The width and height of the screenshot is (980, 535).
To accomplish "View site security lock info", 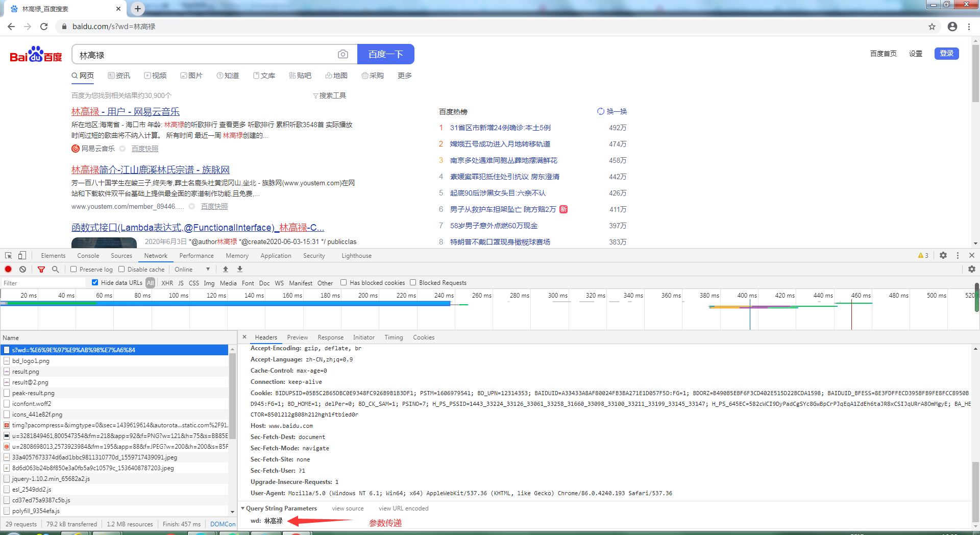I will (64, 27).
